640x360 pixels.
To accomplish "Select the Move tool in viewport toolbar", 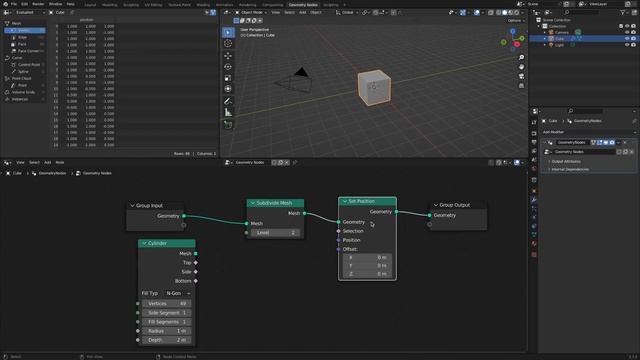I will click(228, 56).
